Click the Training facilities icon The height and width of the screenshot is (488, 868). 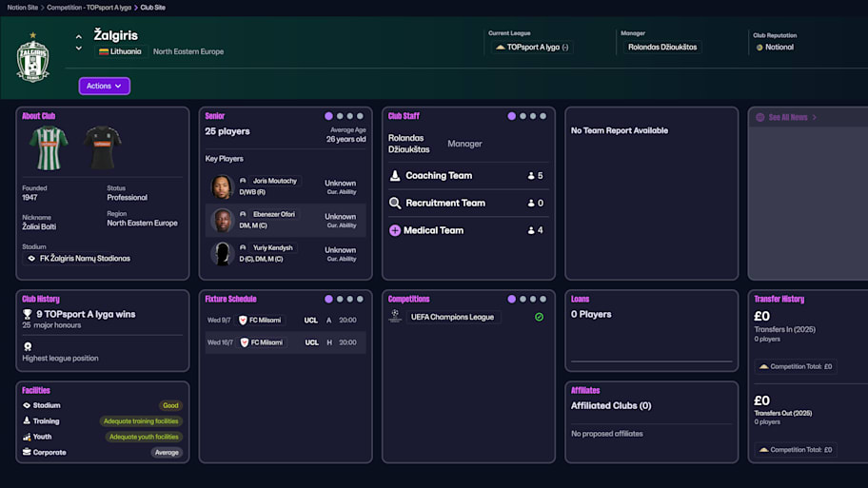27,421
